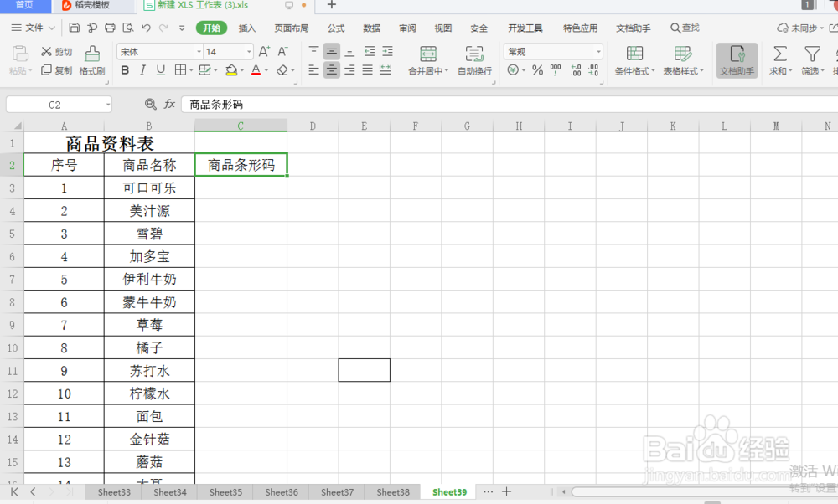838x504 pixels.
Task: Switch to the Sheet37 worksheet tab
Action: [x=336, y=492]
